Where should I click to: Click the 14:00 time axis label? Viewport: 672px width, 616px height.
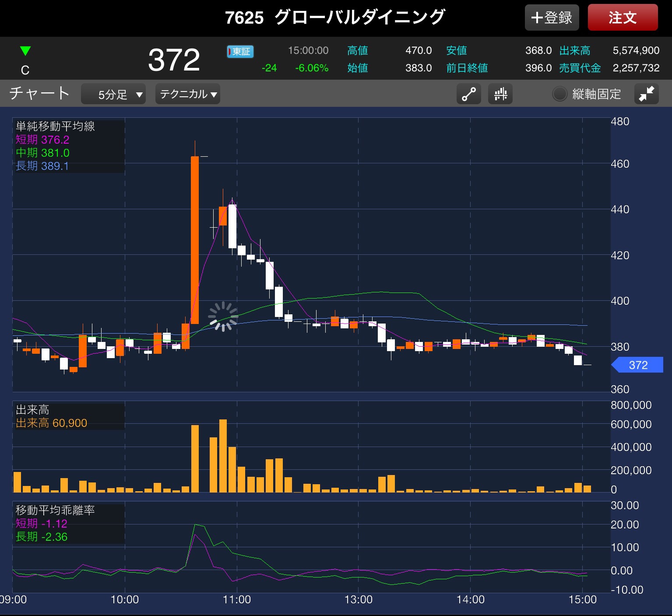pos(471,600)
